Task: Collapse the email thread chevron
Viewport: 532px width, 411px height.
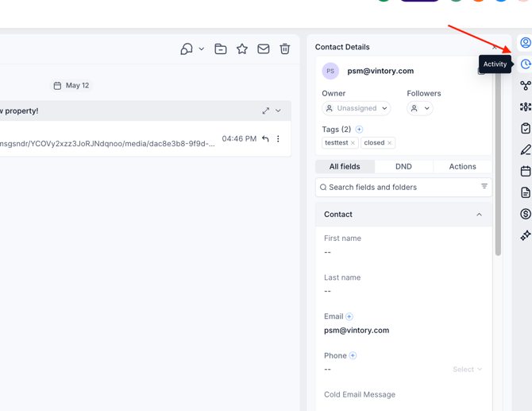Action: tap(278, 111)
